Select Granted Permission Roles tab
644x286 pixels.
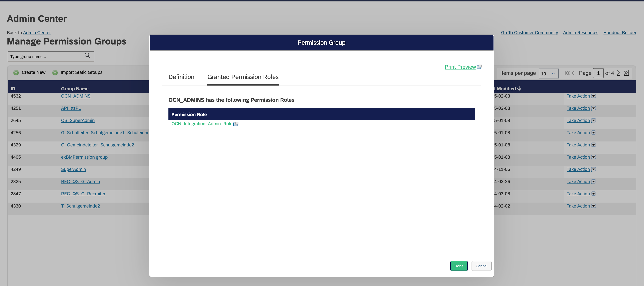coord(243,77)
